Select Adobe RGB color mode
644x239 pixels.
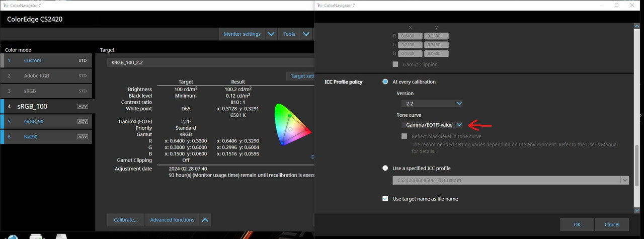(48, 75)
